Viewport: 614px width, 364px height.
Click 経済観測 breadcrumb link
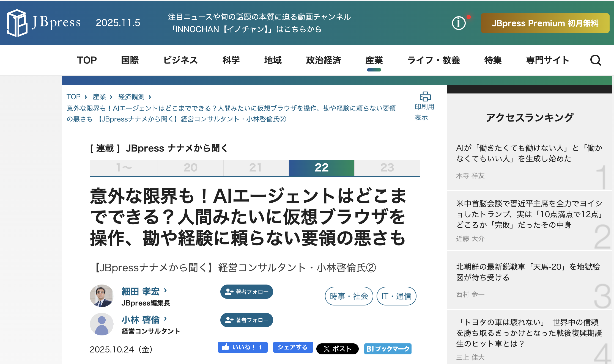131,97
